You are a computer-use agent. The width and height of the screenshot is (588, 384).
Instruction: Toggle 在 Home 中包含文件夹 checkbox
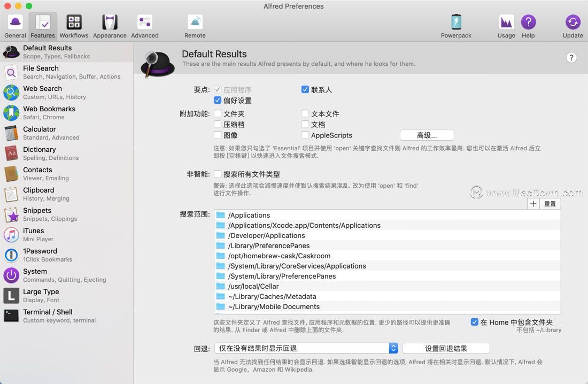coord(474,322)
